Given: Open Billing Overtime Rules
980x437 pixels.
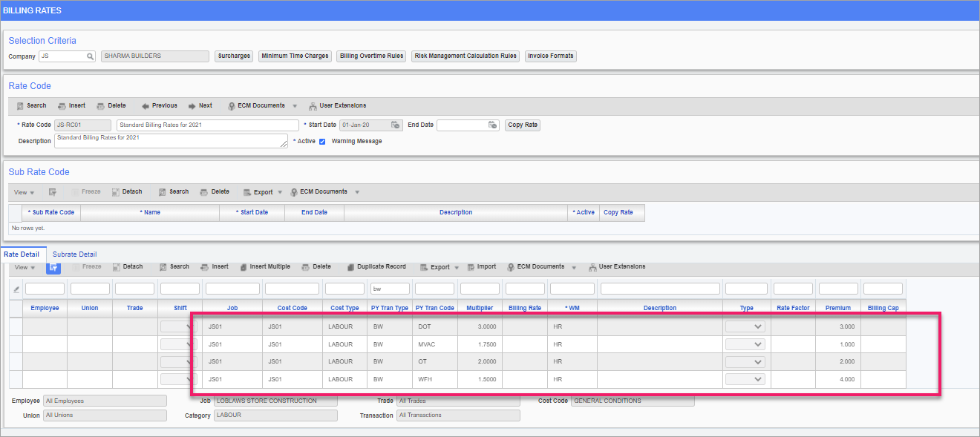Looking at the screenshot, I should [x=371, y=56].
